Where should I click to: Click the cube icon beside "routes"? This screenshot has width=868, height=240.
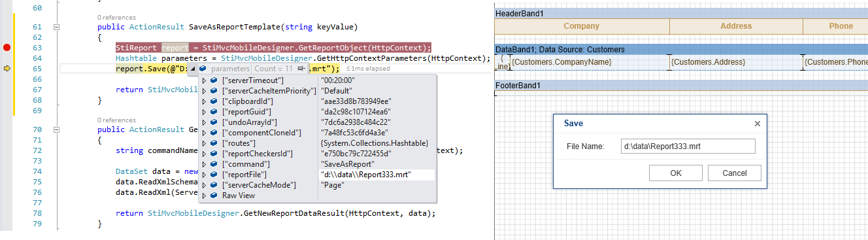pos(214,143)
